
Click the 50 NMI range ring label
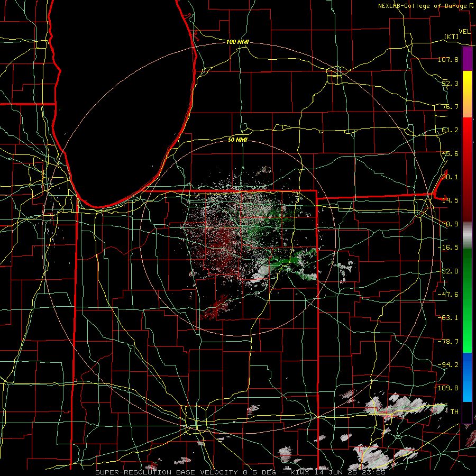tap(237, 140)
